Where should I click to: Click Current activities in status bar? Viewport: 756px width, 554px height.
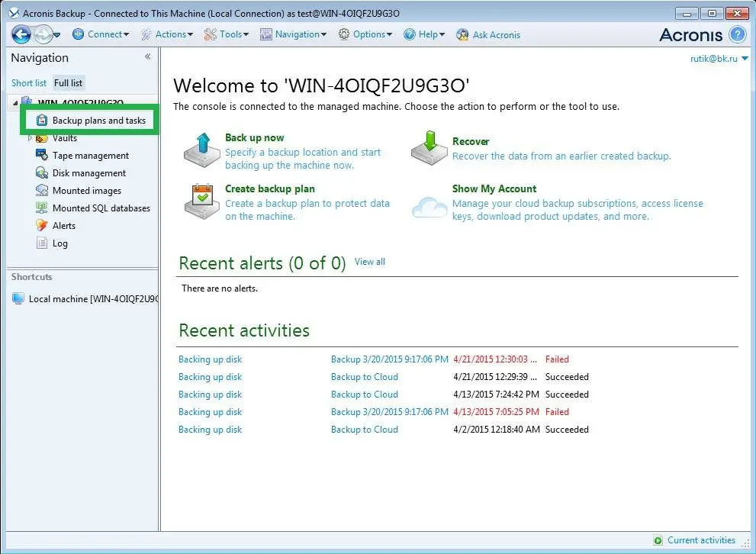click(x=701, y=540)
